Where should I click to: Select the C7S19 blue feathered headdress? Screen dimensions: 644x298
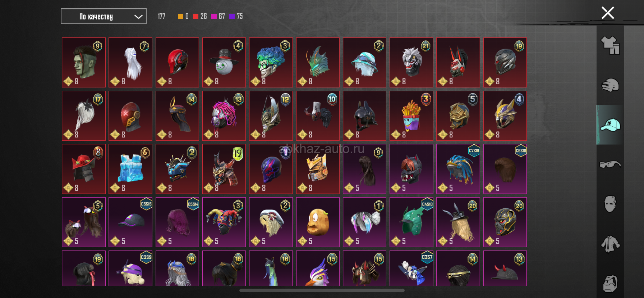(458, 169)
